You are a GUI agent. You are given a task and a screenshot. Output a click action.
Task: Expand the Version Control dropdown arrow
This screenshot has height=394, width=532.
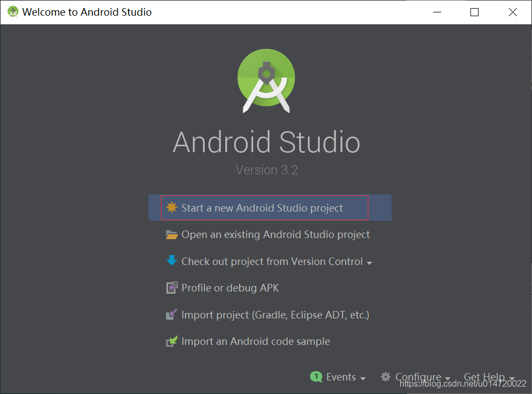[369, 263]
